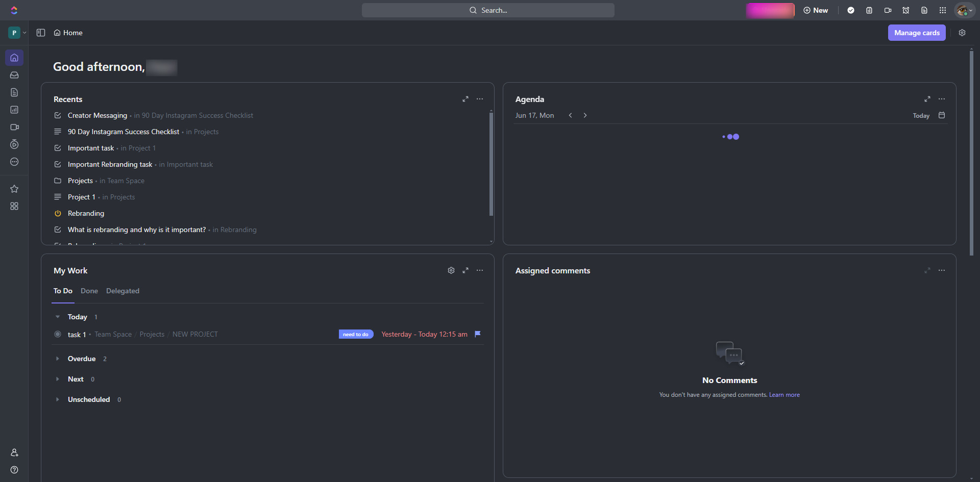Open Docs in the left sidebar
The image size is (980, 482).
pyautogui.click(x=14, y=92)
